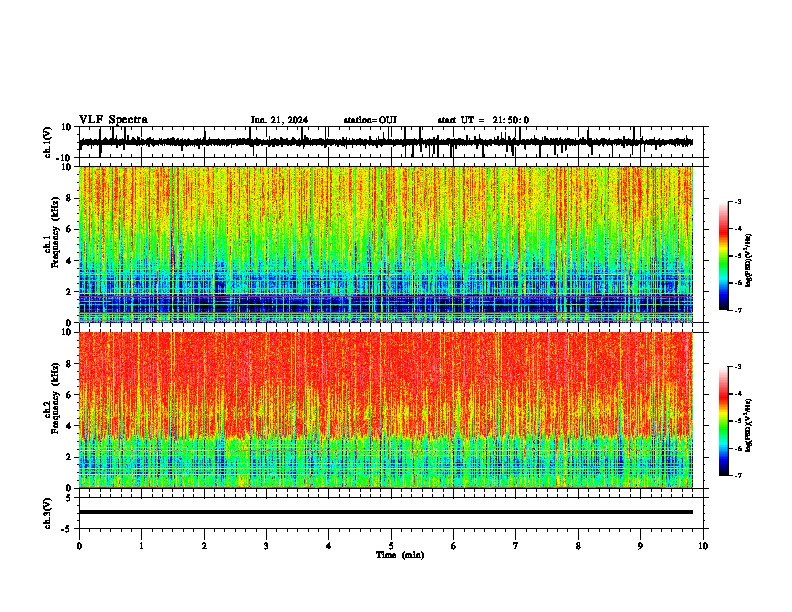This screenshot has height=612, width=792.
Task: Click the '-3' label on ch.2 color bar
Action: point(738,367)
